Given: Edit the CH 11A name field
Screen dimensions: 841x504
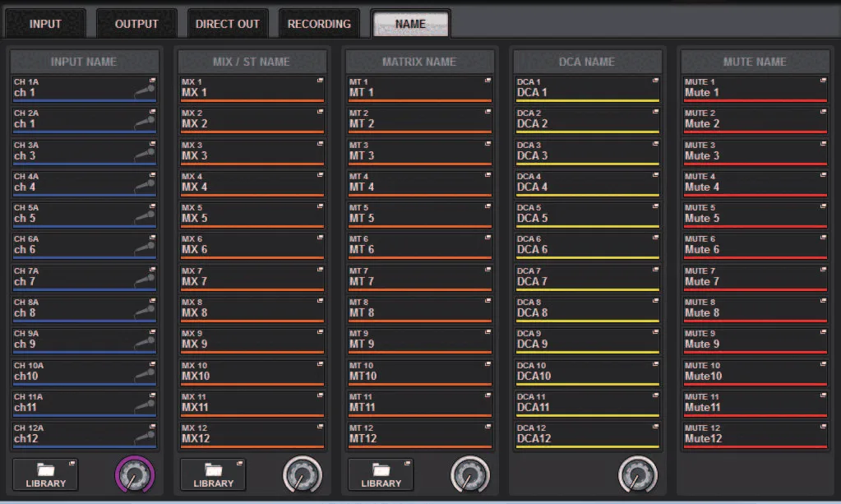Looking at the screenshot, I should pos(84,404).
